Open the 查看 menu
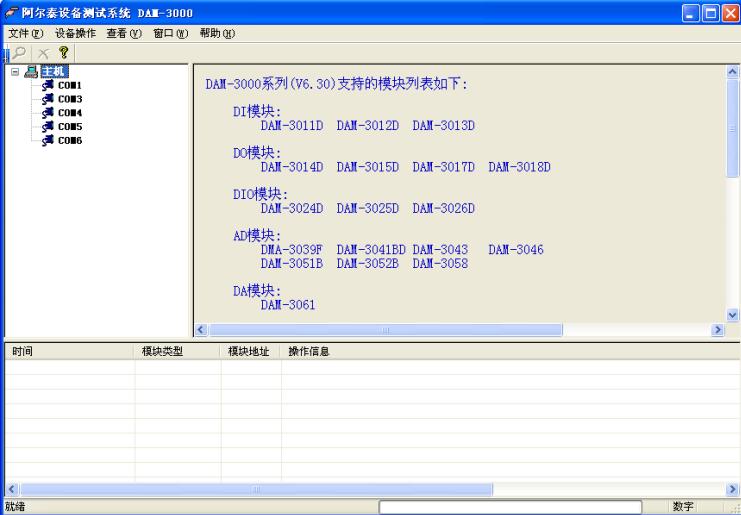Screen dimensions: 741x515 click(125, 34)
